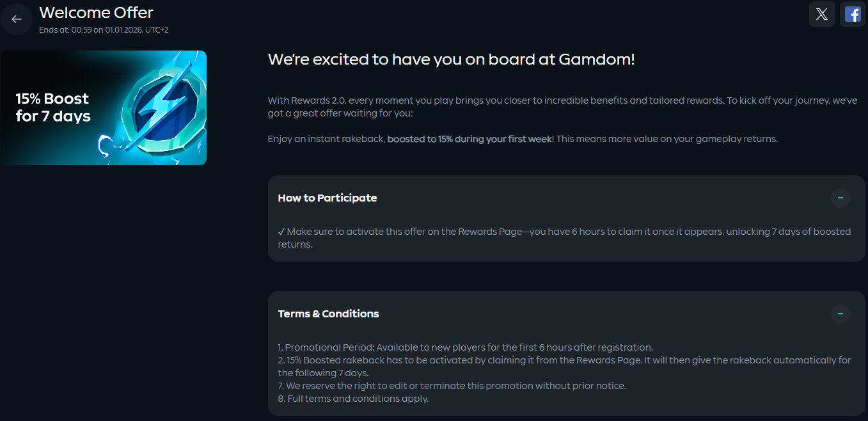Share the offer on X
This screenshot has height=421, width=868.
point(822,15)
